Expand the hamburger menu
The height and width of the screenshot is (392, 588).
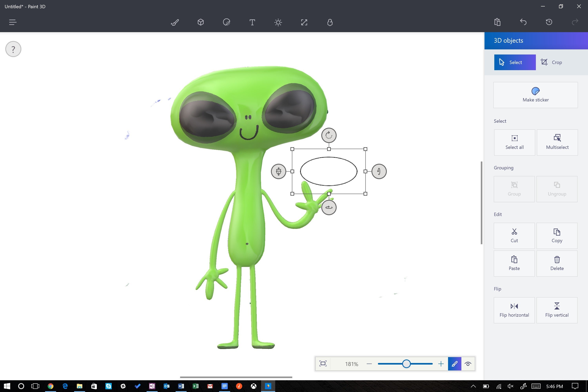click(x=13, y=23)
